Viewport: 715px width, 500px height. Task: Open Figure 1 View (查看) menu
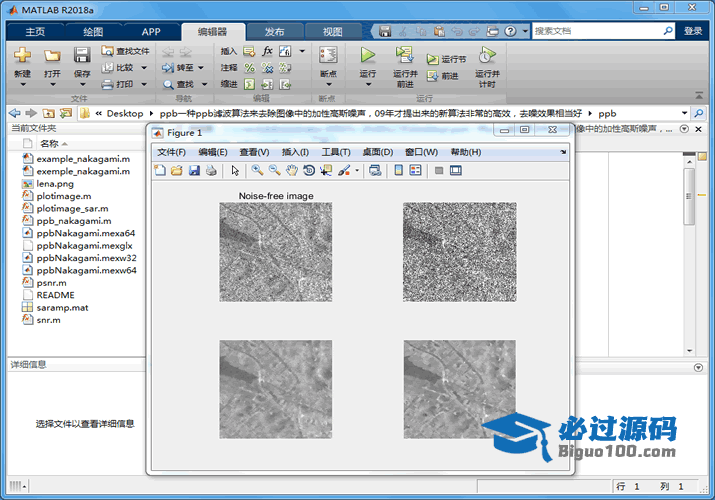[x=254, y=152]
